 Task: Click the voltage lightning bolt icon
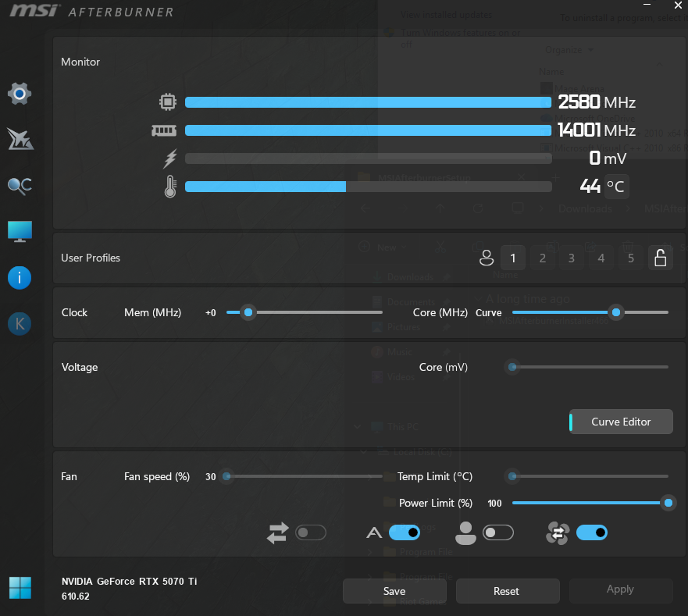(x=169, y=158)
